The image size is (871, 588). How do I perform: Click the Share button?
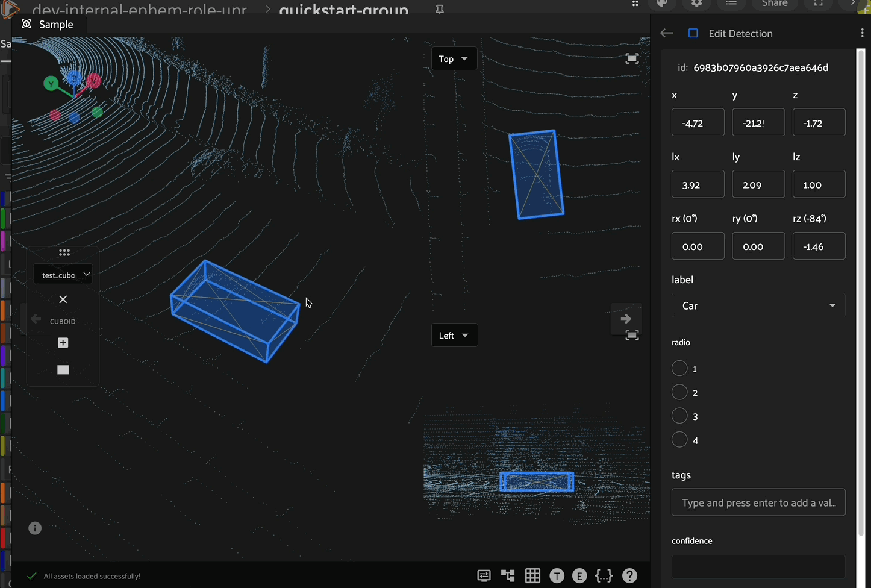[x=774, y=4]
